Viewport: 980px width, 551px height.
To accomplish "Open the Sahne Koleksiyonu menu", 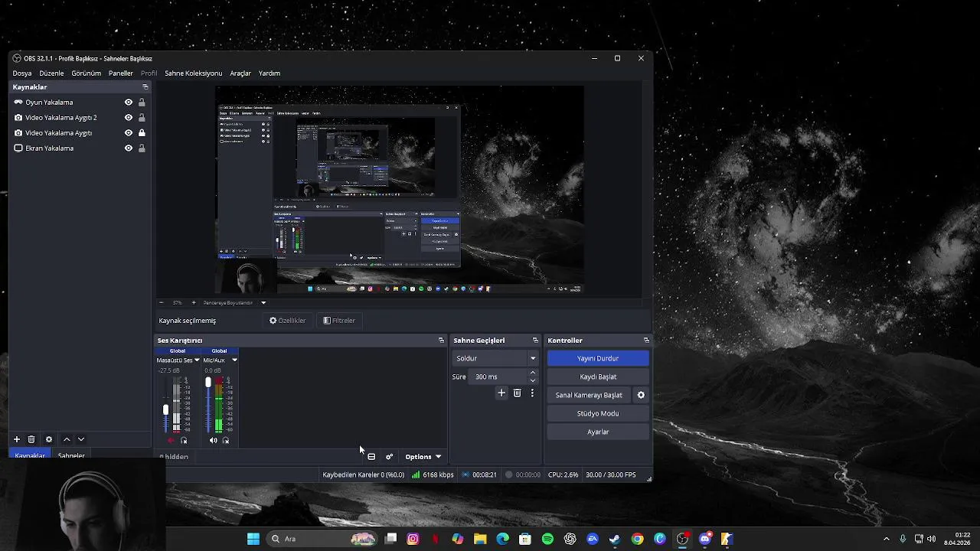I will coord(194,73).
